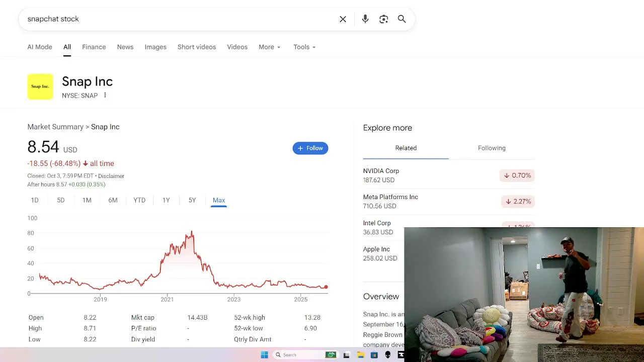Click the Open value 8.22
This screenshot has width=644, height=362.
90,317
